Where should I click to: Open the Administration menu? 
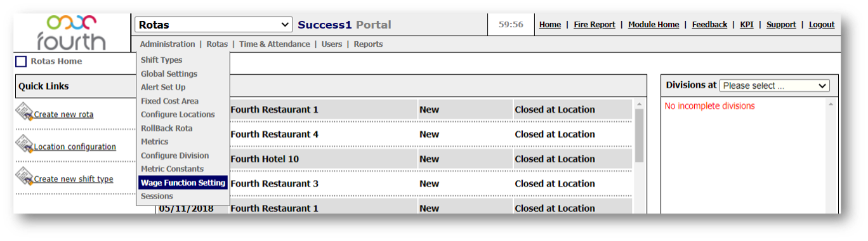(x=168, y=44)
